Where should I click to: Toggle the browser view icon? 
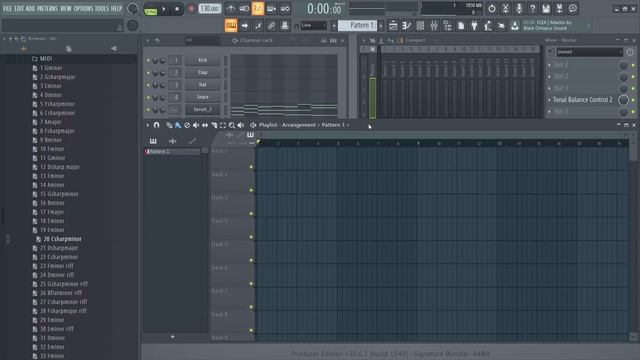point(447,26)
